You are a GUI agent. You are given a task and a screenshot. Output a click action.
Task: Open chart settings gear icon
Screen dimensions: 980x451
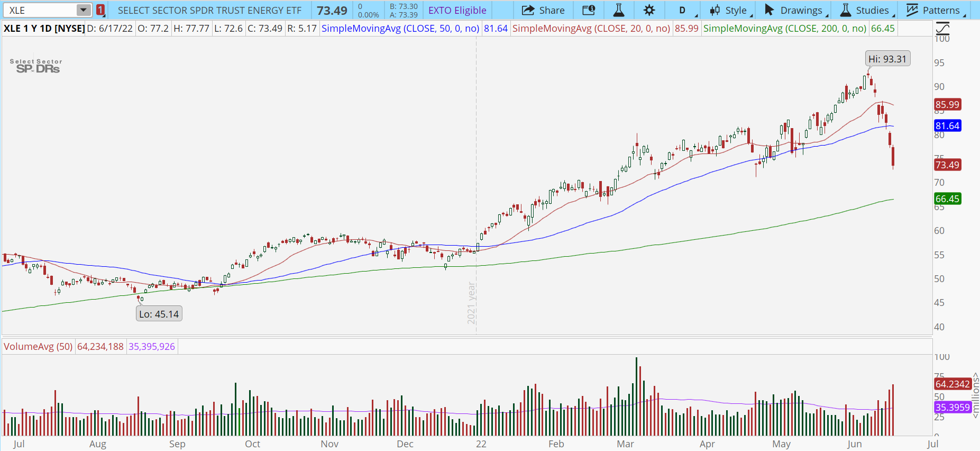649,10
